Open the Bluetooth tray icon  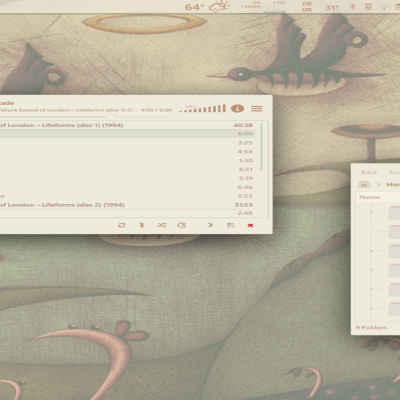tap(352, 7)
